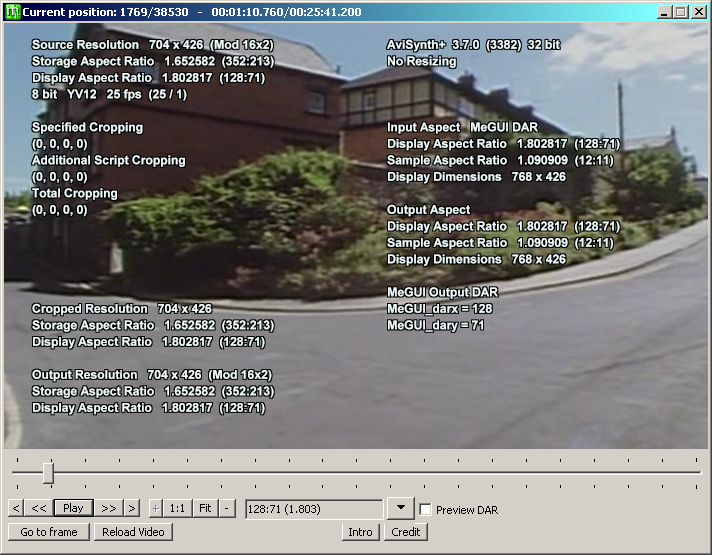This screenshot has width=712, height=555.
Task: Click 'AviSynth+ 3.7.0 (3382) 32 bit' text
Action: pyautogui.click(x=474, y=45)
